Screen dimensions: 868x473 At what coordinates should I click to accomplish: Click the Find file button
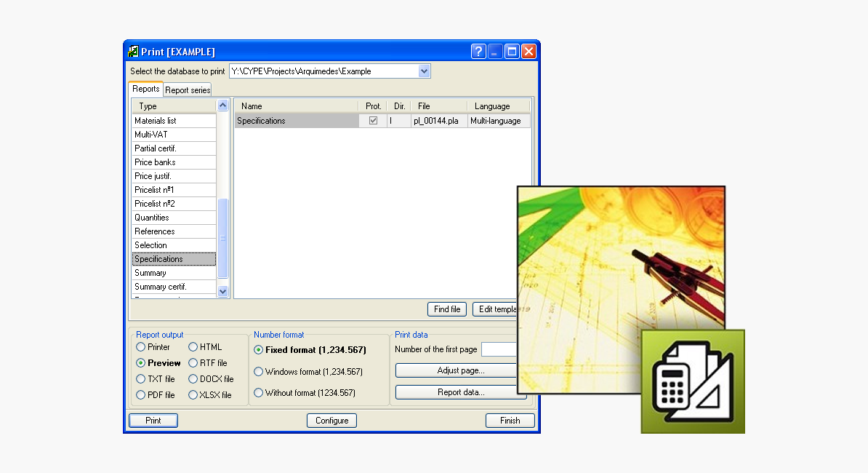(x=447, y=309)
